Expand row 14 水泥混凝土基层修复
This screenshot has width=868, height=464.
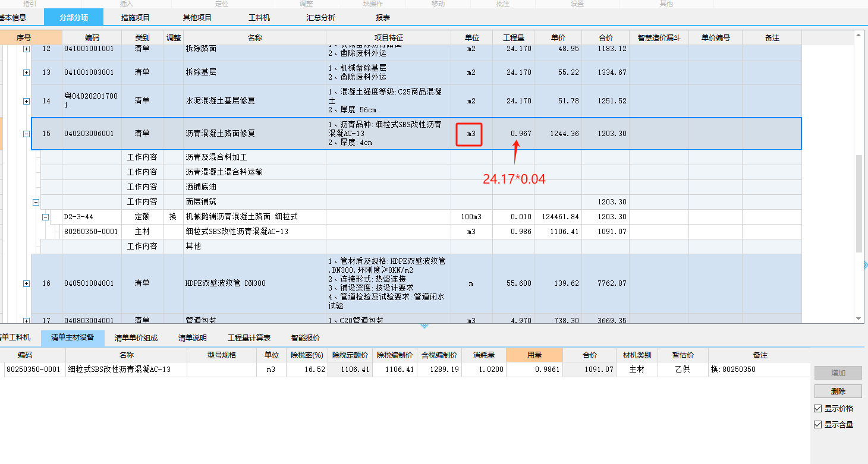[x=26, y=101]
